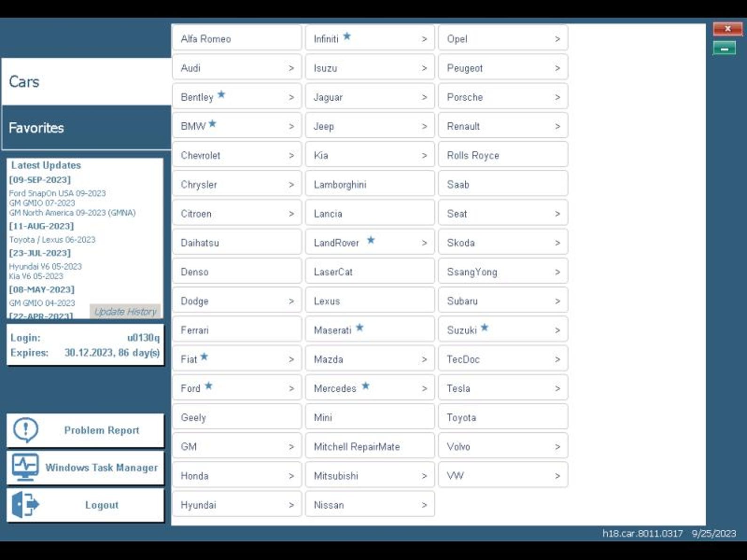Click the login name u0130q
The height and width of the screenshot is (560, 747).
[143, 338]
